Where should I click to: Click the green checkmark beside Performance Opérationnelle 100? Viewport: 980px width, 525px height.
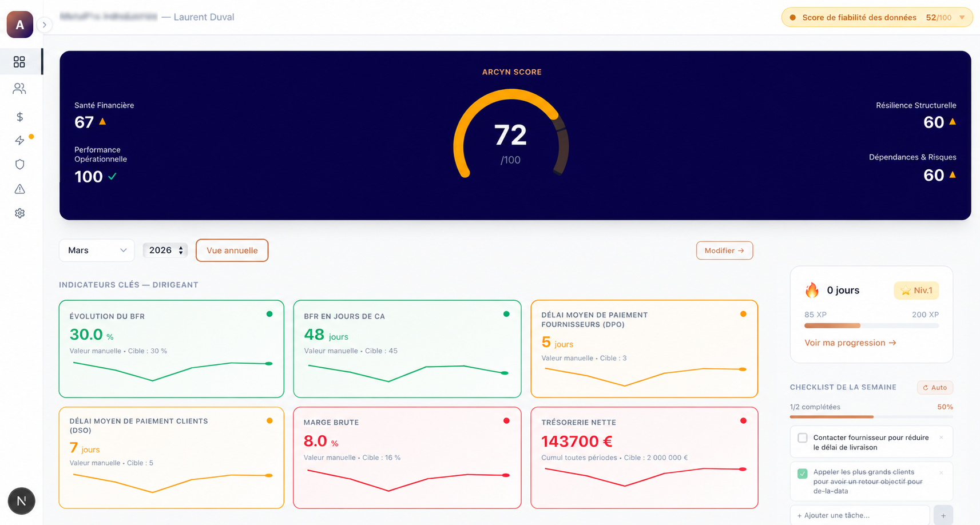tap(112, 176)
